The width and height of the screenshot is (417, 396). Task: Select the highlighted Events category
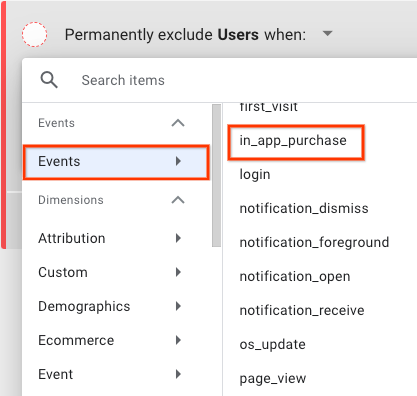pyautogui.click(x=116, y=162)
